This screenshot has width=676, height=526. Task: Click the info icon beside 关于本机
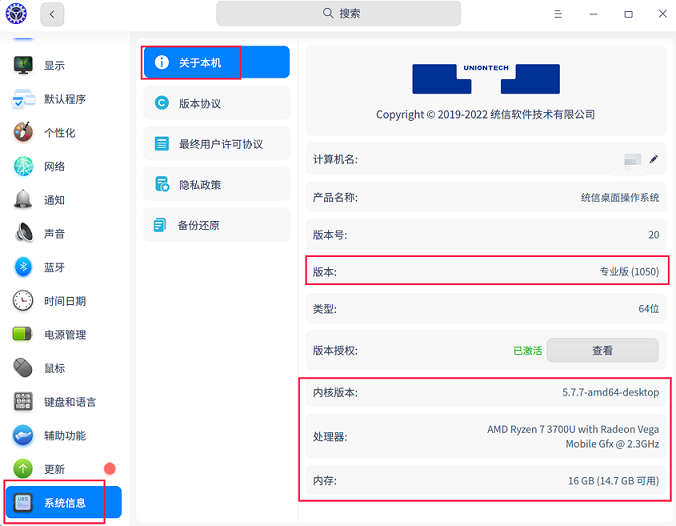(162, 62)
